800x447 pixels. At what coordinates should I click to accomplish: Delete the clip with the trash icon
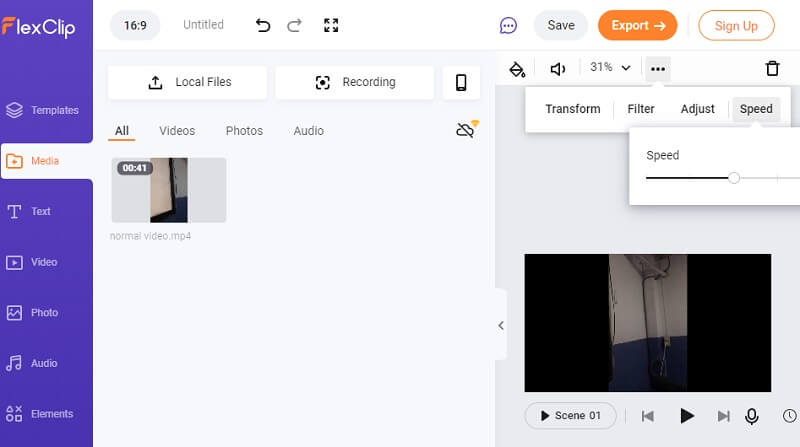[772, 68]
